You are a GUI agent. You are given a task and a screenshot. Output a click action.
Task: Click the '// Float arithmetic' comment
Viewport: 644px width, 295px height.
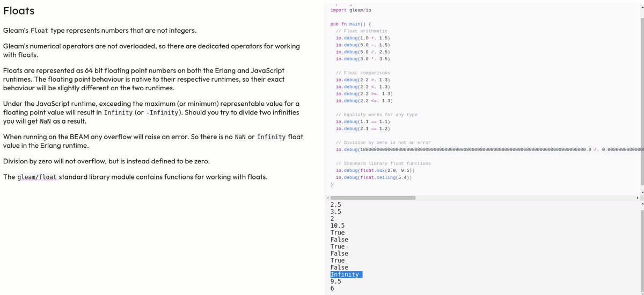[361, 31]
